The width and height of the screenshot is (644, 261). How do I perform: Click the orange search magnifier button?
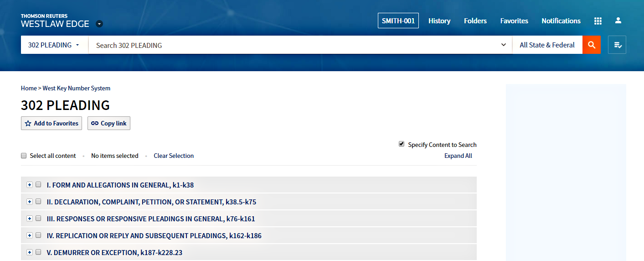click(591, 45)
